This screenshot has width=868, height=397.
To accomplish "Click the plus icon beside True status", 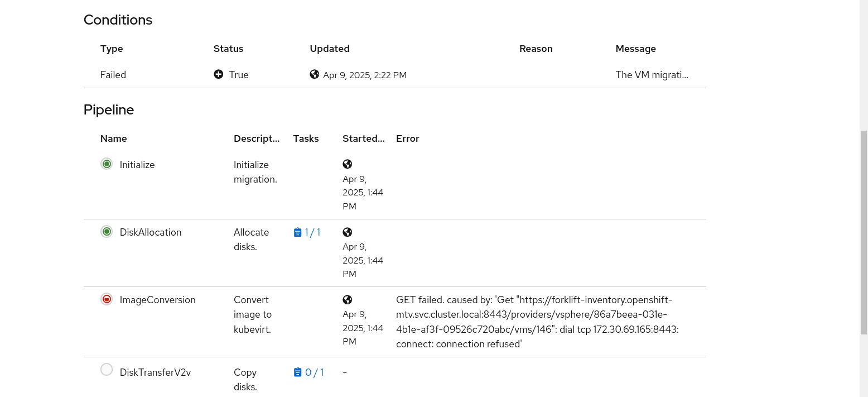I will point(219,74).
